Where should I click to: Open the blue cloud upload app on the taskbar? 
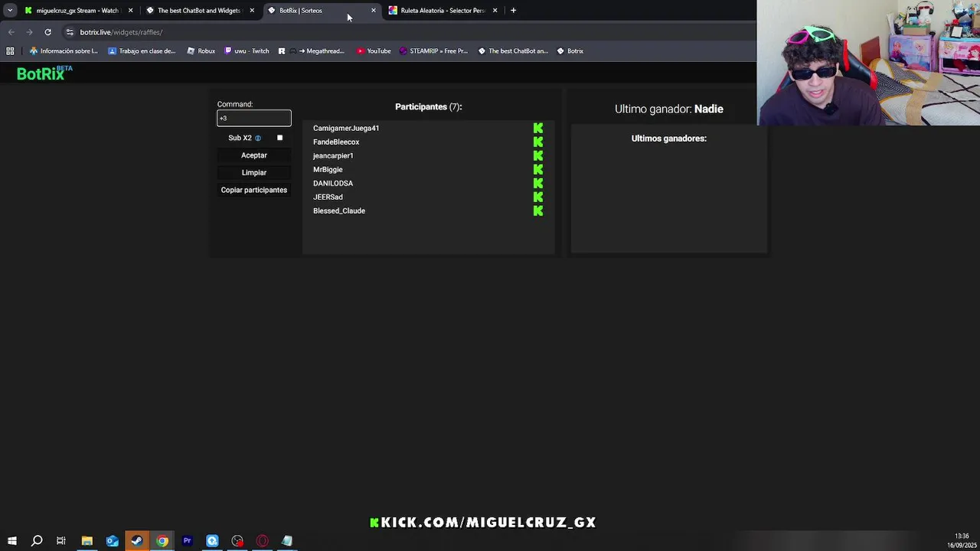coord(212,541)
